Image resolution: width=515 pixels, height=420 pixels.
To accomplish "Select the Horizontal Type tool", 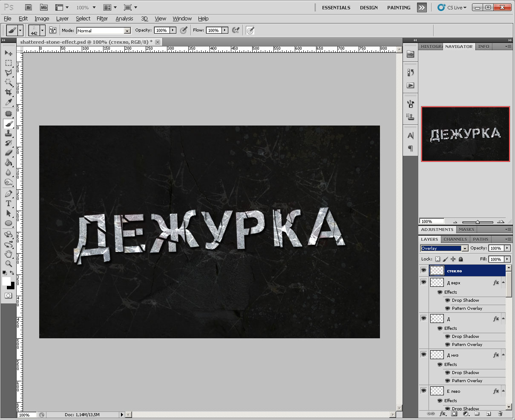I will [8, 203].
